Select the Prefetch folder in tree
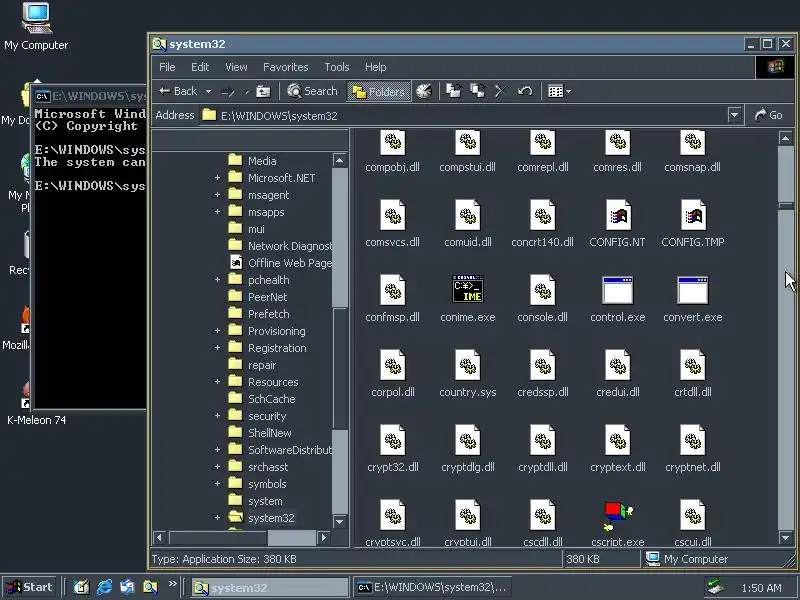This screenshot has width=800, height=600. pos(268,314)
